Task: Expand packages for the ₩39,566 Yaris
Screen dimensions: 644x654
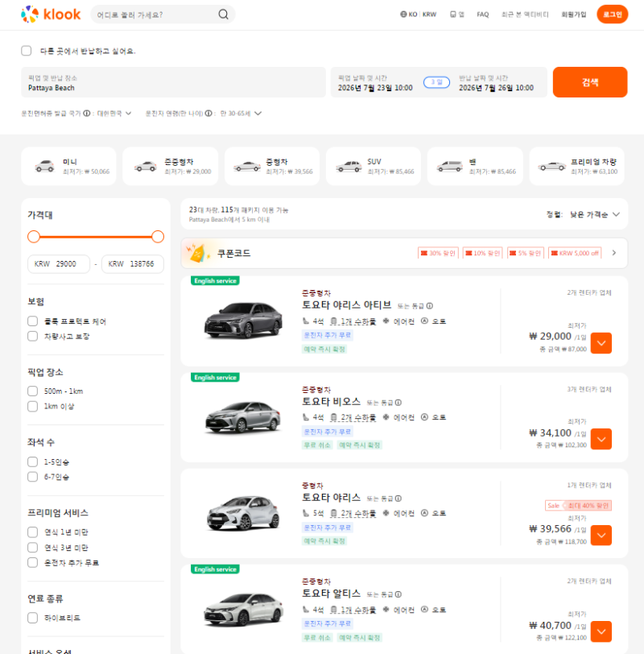Action: [601, 535]
